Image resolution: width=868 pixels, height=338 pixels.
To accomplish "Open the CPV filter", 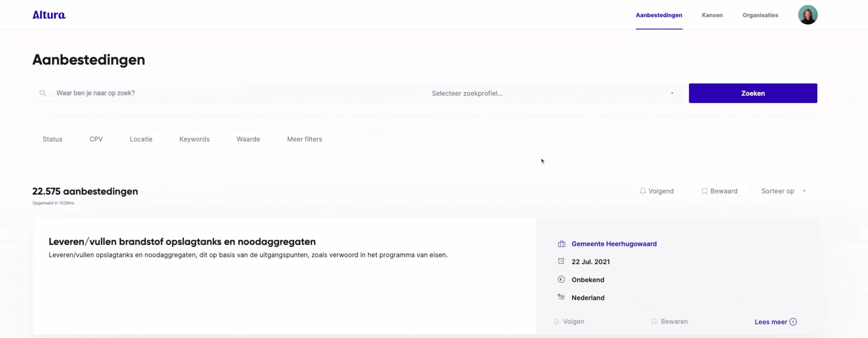I will click(96, 139).
